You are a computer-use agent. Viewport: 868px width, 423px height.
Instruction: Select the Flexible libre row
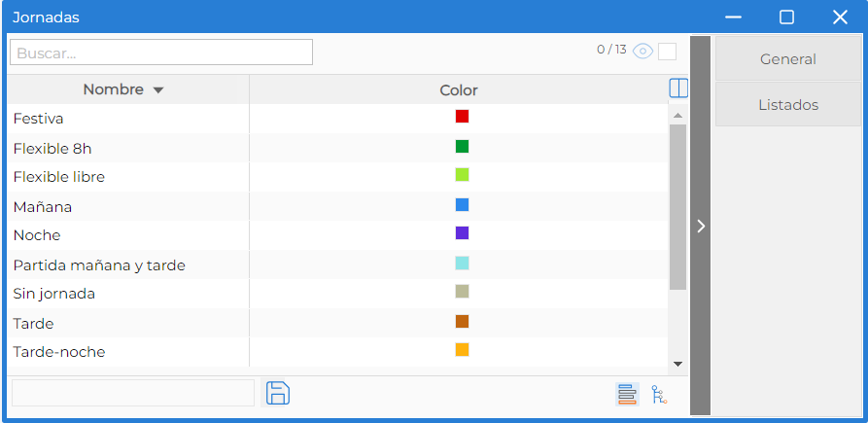pyautogui.click(x=337, y=177)
